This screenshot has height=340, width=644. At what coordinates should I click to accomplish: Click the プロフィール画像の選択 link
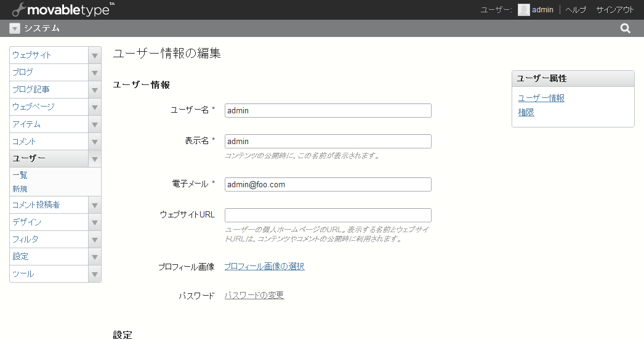tap(265, 267)
